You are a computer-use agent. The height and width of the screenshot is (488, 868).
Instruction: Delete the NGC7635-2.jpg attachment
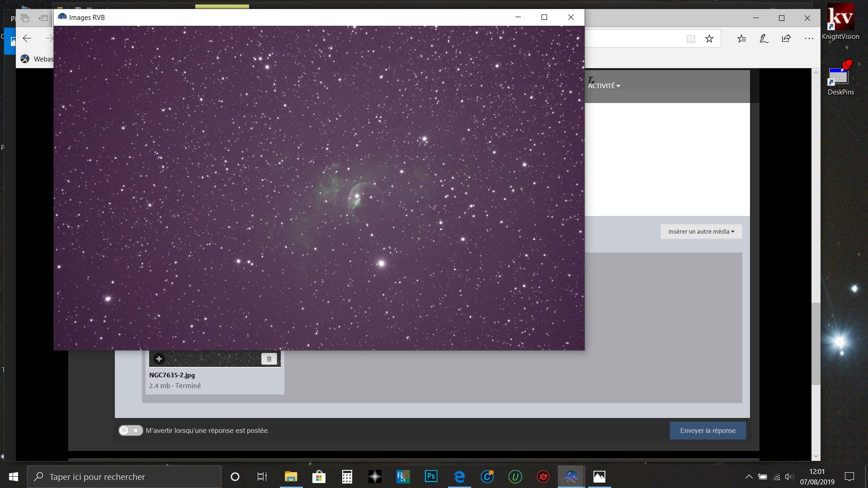pos(269,359)
